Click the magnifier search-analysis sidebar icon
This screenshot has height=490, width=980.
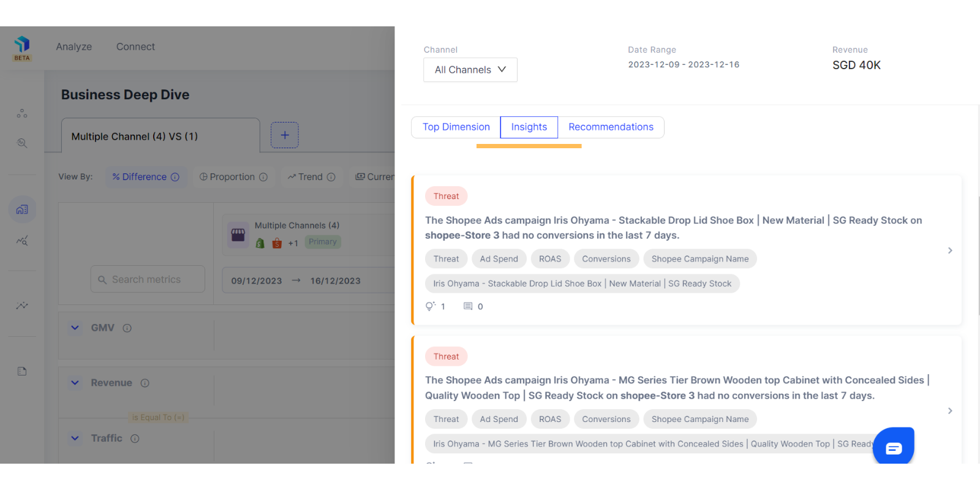tap(22, 143)
